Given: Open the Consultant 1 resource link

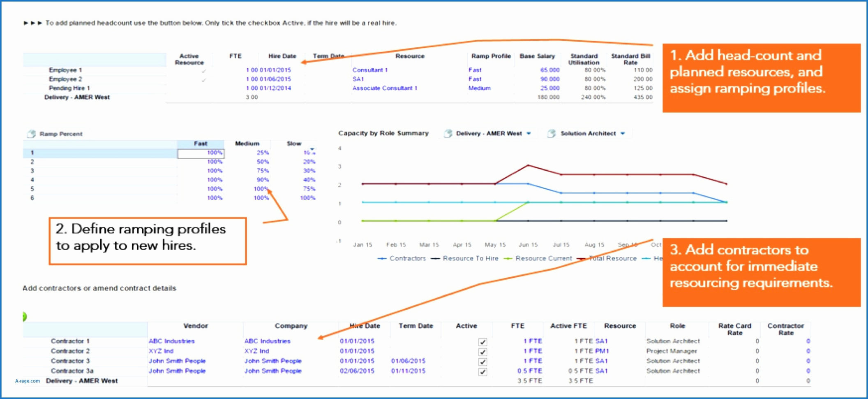Looking at the screenshot, I should pyautogui.click(x=370, y=70).
